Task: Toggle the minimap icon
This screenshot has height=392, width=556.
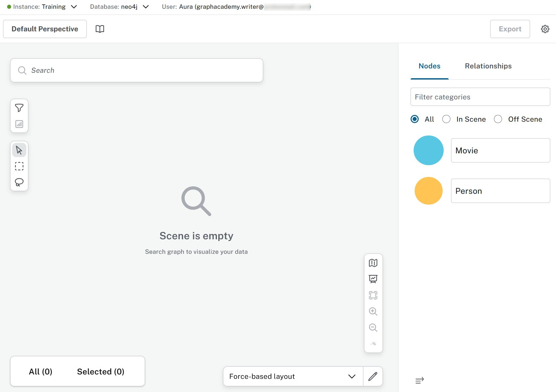Action: pyautogui.click(x=373, y=263)
